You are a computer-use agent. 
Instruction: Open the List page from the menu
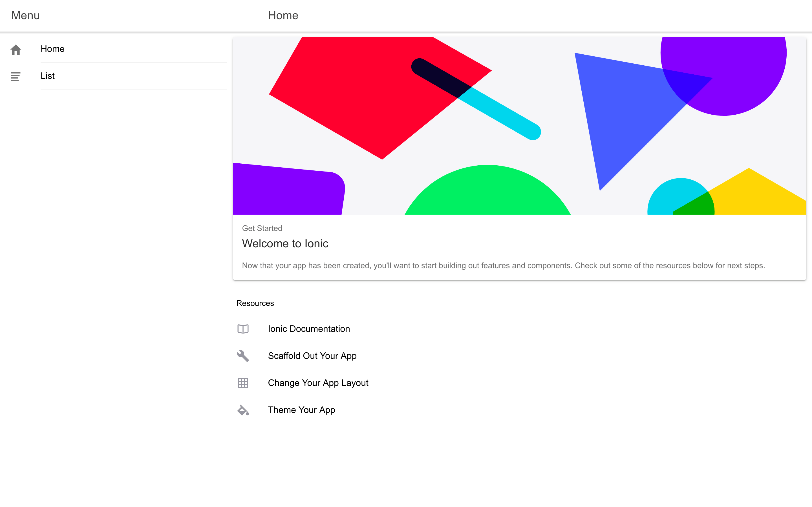click(x=47, y=76)
